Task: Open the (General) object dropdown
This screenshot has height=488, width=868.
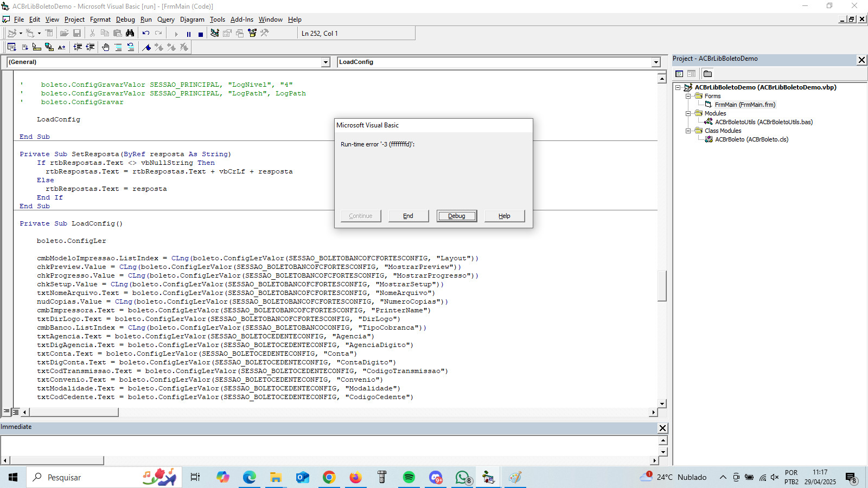Action: tap(326, 62)
